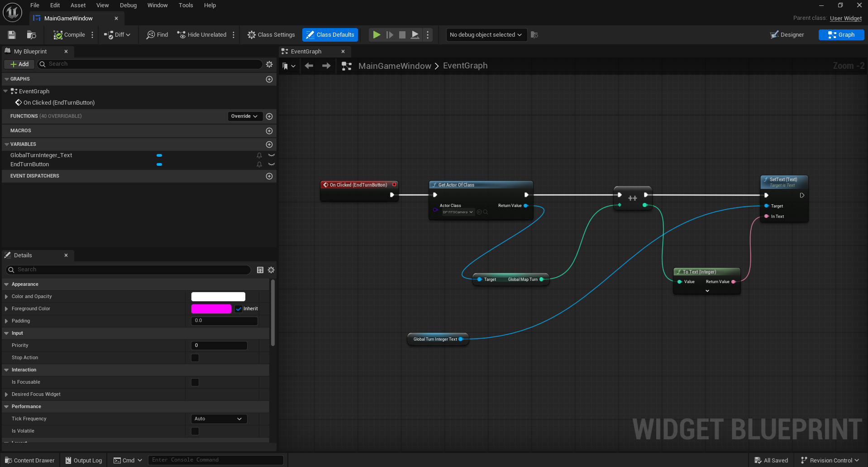The width and height of the screenshot is (868, 467).
Task: Open play options three-dot menu
Action: click(428, 35)
